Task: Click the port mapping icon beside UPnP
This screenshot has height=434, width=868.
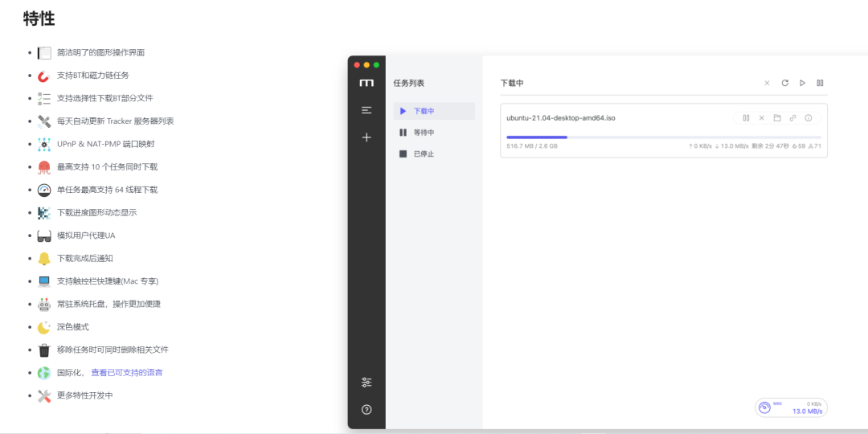Action: [44, 145]
